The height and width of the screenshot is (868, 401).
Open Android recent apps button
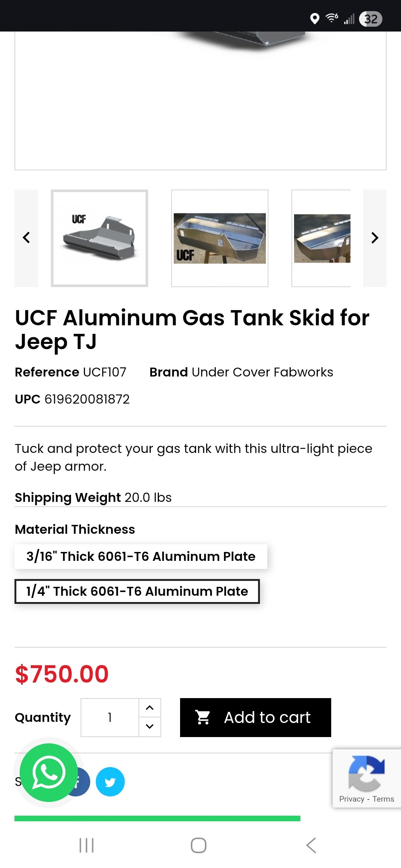(x=87, y=845)
